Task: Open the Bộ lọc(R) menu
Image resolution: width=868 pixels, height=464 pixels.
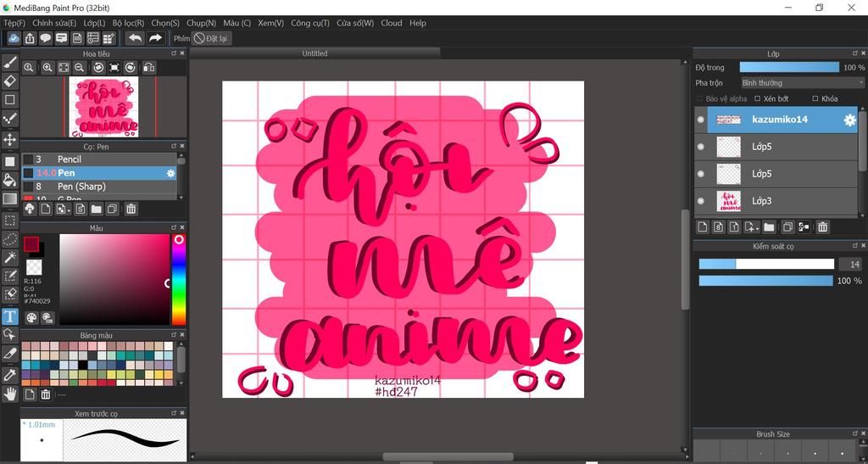Action: 129,23
